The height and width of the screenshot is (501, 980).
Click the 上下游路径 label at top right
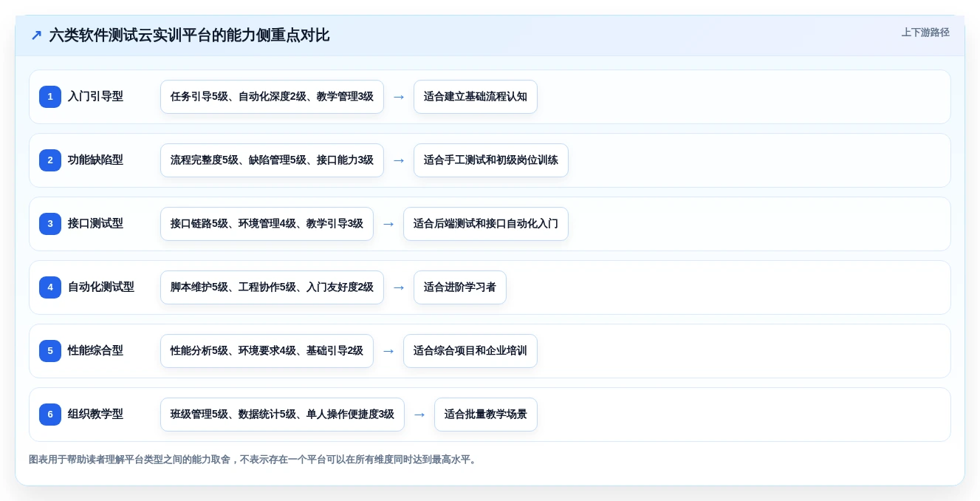(925, 33)
